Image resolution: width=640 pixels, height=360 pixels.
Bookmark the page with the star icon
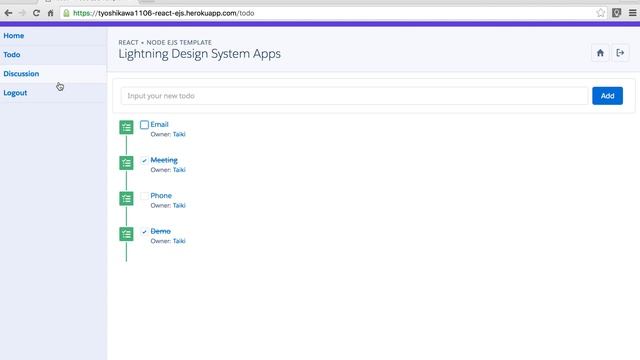pyautogui.click(x=600, y=13)
